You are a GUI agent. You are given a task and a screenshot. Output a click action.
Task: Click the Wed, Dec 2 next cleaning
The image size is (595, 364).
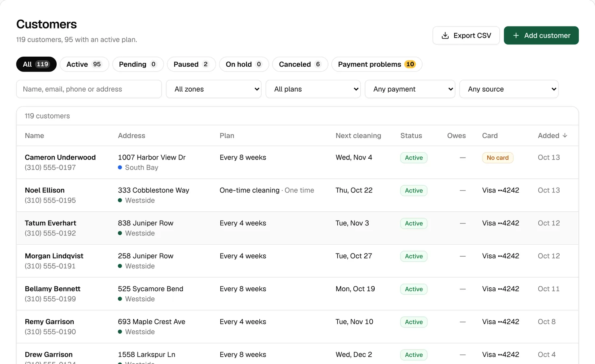pos(354,355)
